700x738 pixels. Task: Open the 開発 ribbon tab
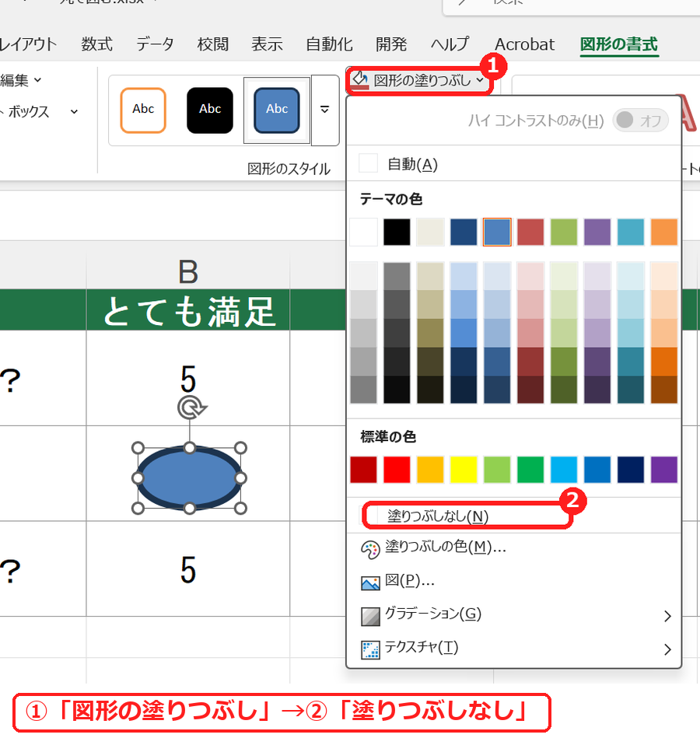[x=391, y=44]
